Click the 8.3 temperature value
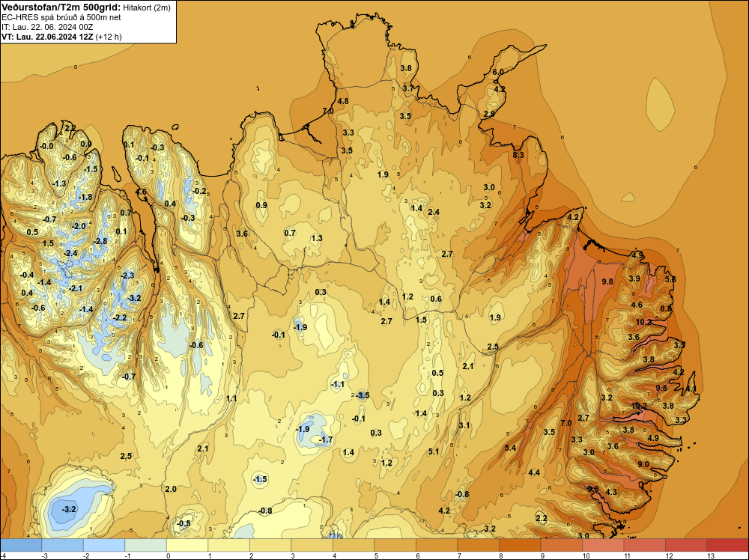Viewport: 749px width, 560px height. [518, 155]
